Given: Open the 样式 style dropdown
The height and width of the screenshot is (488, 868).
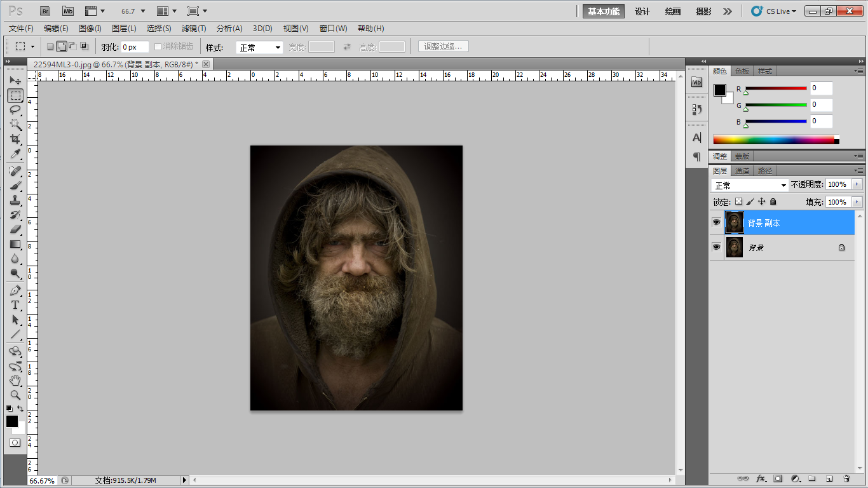Looking at the screenshot, I should [x=259, y=47].
